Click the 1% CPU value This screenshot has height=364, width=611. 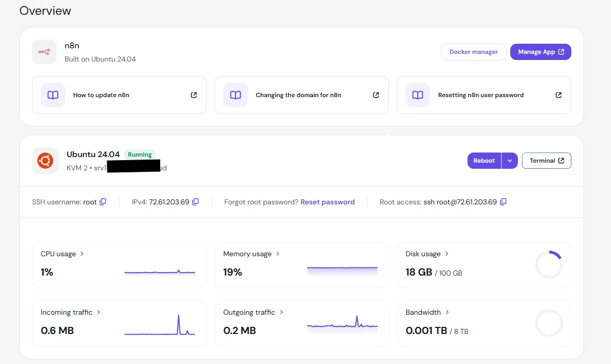pos(47,272)
